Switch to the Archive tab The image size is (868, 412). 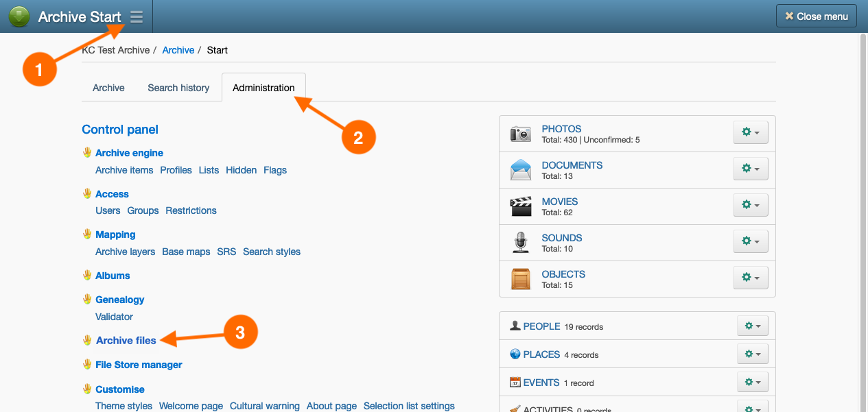(x=108, y=88)
